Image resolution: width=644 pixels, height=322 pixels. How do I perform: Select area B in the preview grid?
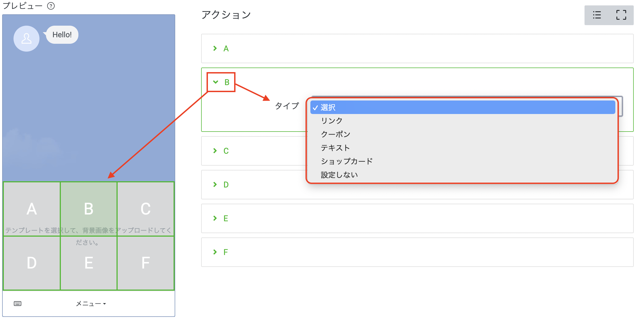click(x=89, y=209)
